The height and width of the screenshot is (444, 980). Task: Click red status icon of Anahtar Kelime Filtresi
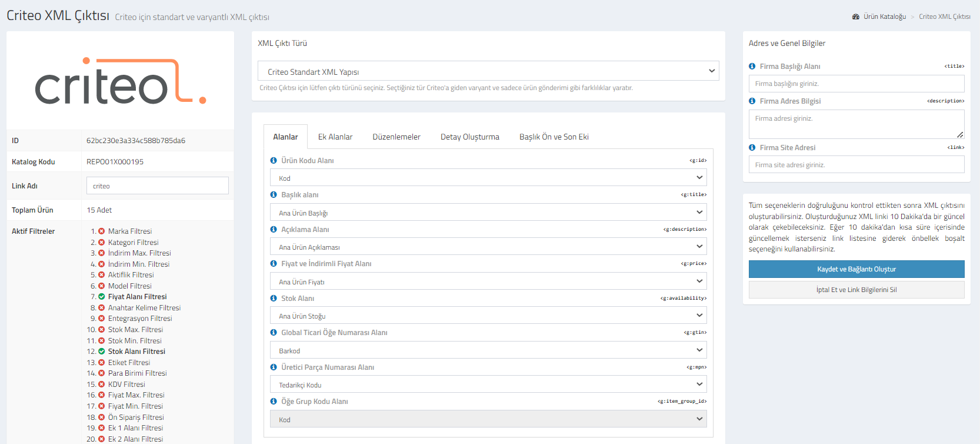(x=102, y=307)
